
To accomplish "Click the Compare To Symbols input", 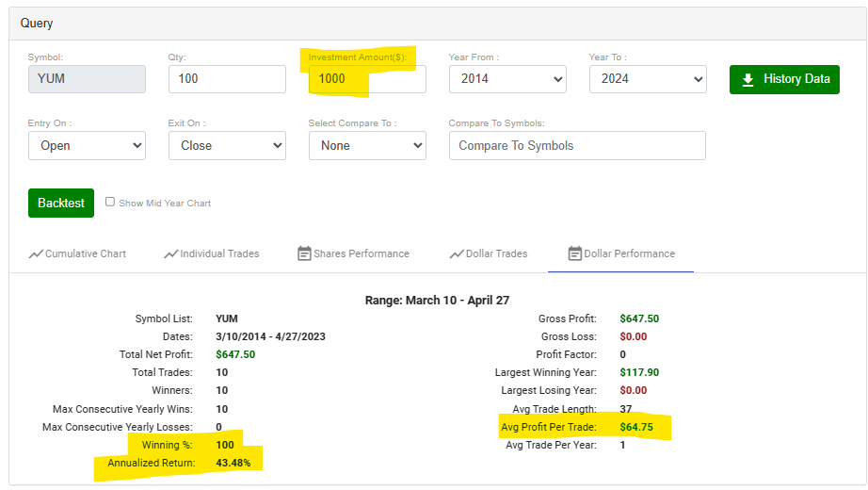I will 577,145.
